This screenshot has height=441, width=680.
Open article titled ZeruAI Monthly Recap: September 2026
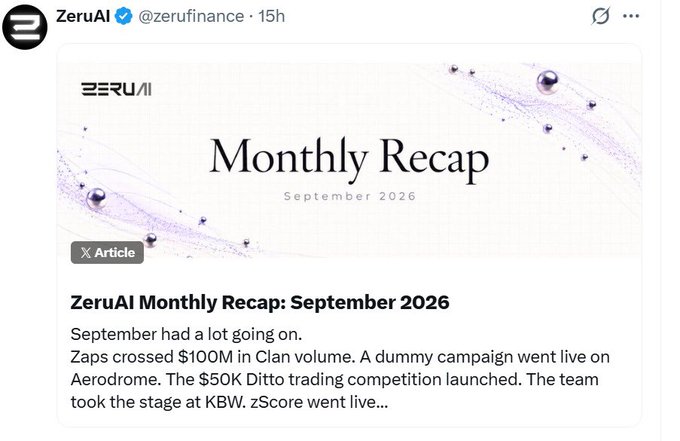[x=260, y=302]
